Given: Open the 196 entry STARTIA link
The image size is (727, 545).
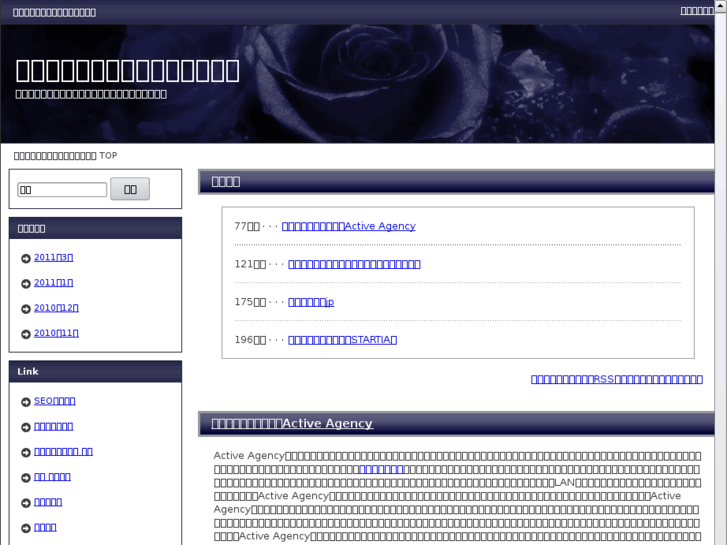Looking at the screenshot, I should 343,340.
